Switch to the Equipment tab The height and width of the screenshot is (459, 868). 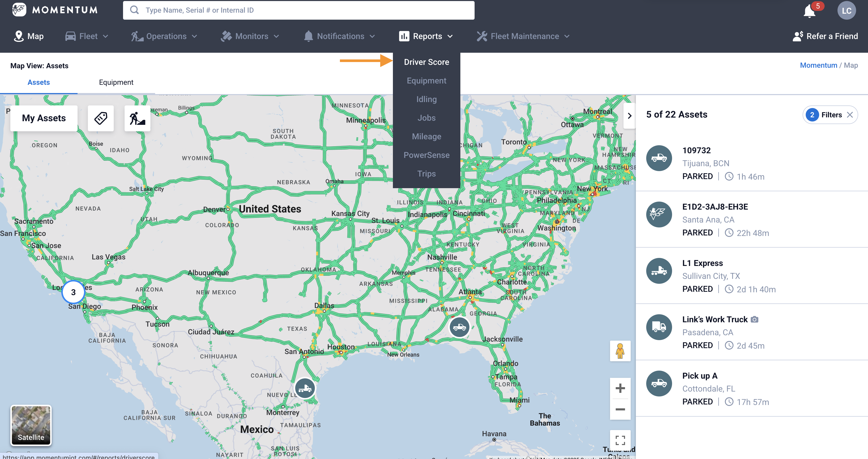pyautogui.click(x=116, y=82)
